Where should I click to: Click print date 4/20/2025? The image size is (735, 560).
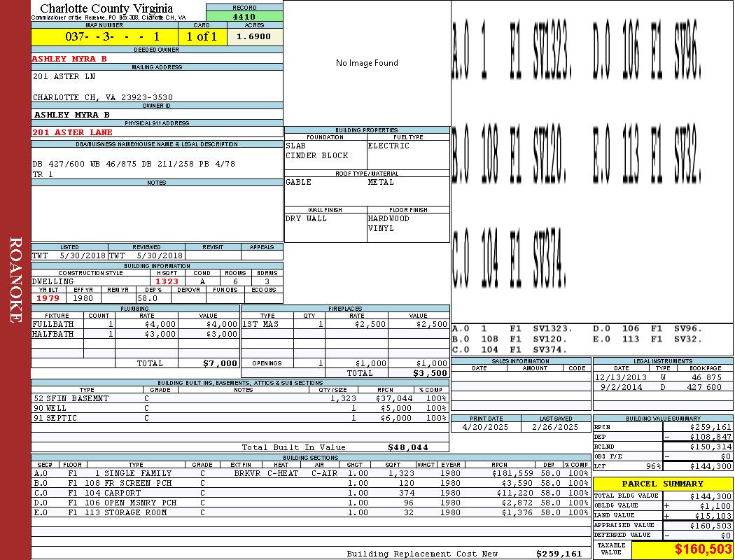coord(485,427)
